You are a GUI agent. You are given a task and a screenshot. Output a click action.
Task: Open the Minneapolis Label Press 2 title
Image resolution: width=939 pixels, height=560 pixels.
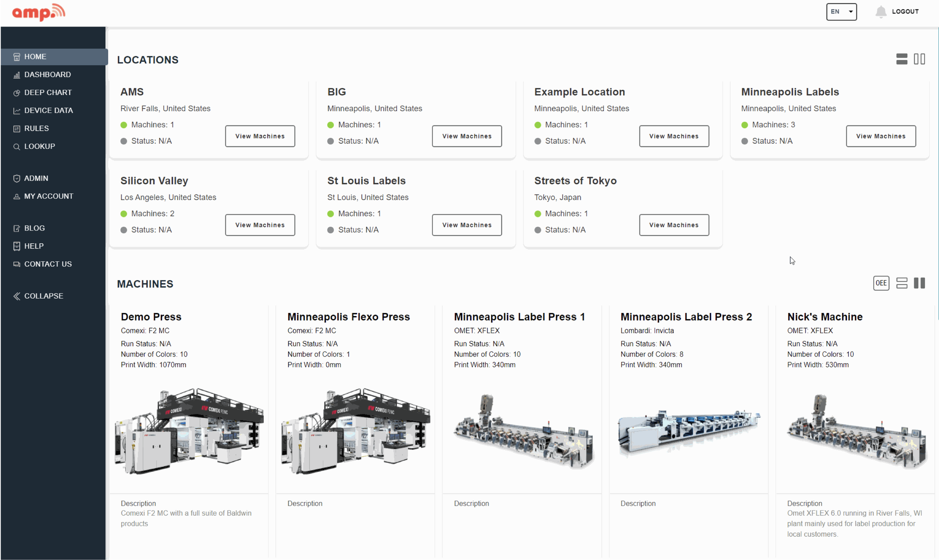click(x=686, y=317)
